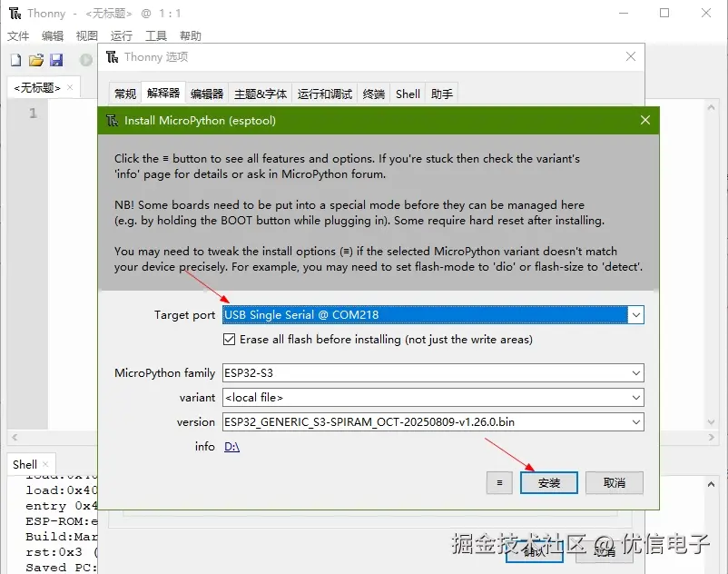
Task: Open the 帮助 menu
Action: click(x=191, y=35)
